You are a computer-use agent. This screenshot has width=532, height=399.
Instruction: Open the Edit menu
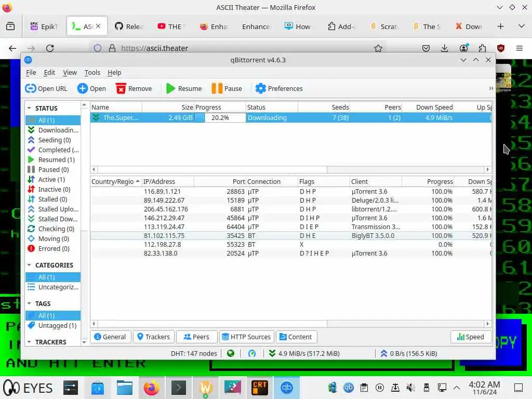coord(49,72)
